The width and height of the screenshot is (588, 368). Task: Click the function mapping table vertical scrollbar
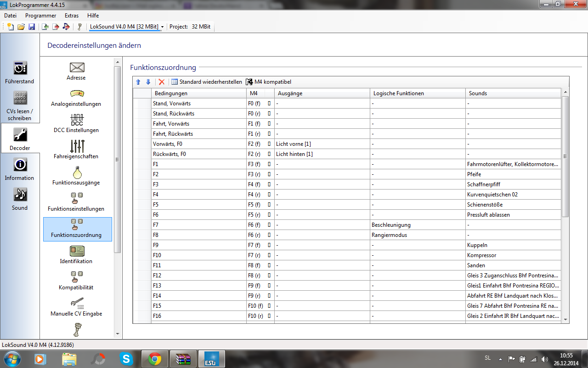(x=565, y=156)
